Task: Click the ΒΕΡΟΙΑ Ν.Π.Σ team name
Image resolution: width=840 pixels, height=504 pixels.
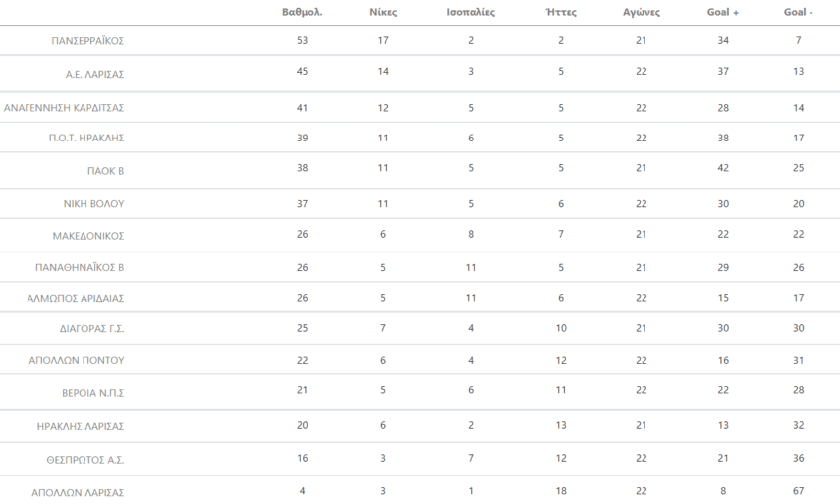Action: [x=92, y=392]
